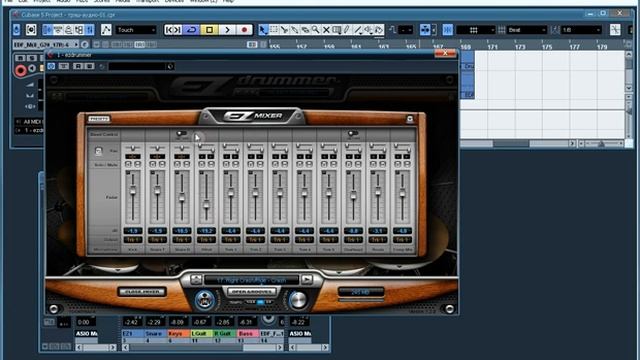Select the Bass channel in Cubase mixer

coord(248,333)
